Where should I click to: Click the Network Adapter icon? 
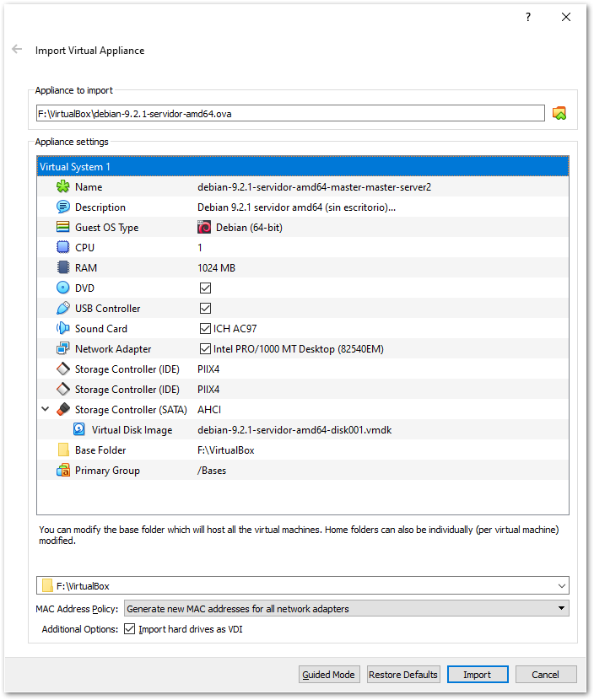tap(63, 348)
